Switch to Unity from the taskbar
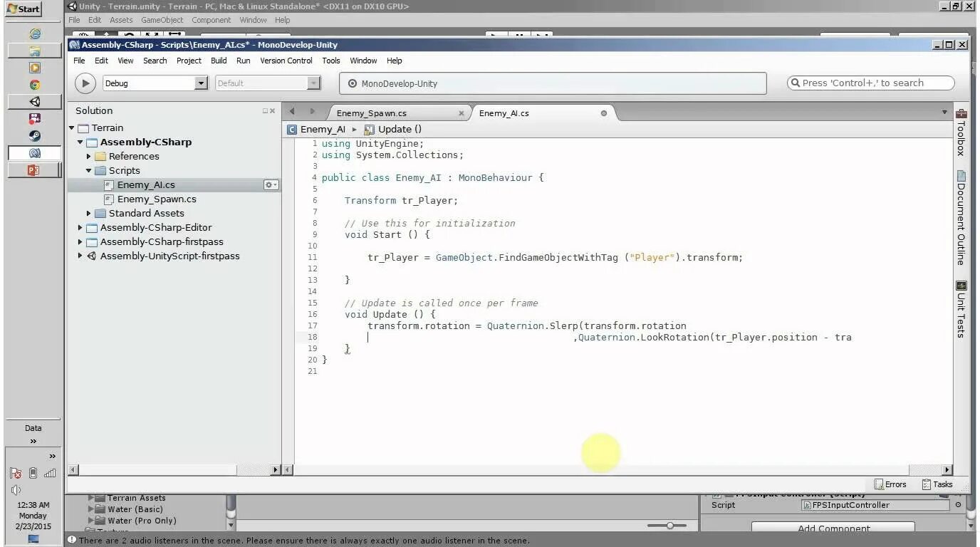Image resolution: width=980 pixels, height=547 pixels. 34,102
